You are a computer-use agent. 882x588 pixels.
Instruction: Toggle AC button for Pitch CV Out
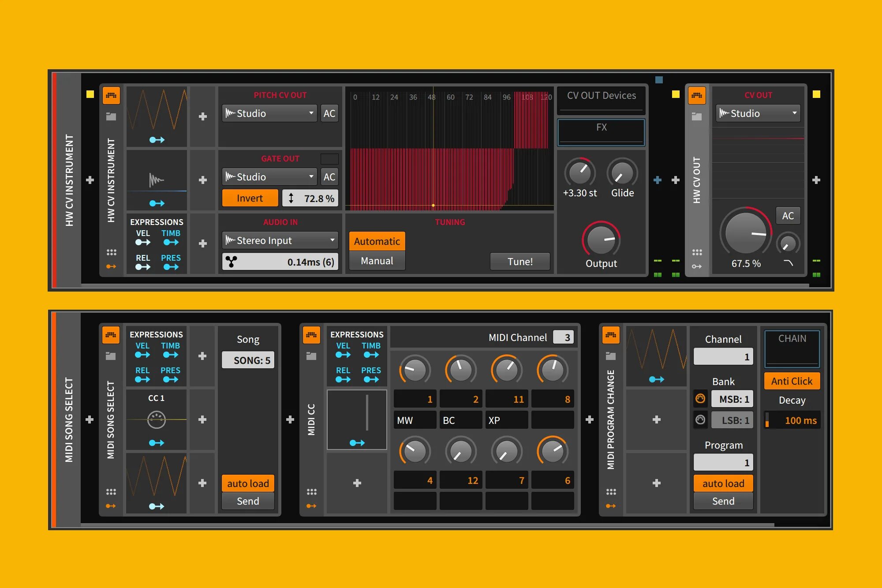(329, 113)
